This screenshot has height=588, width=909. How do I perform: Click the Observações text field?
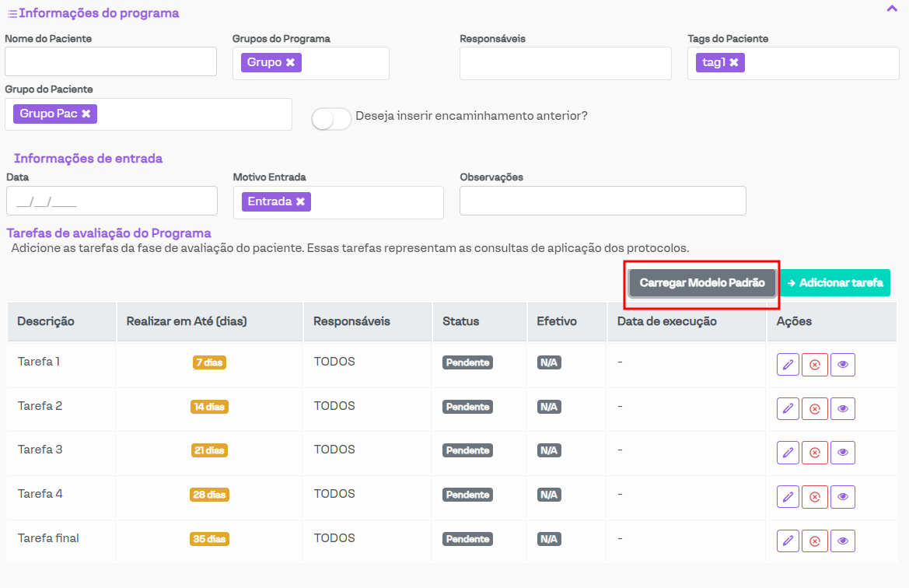[603, 201]
